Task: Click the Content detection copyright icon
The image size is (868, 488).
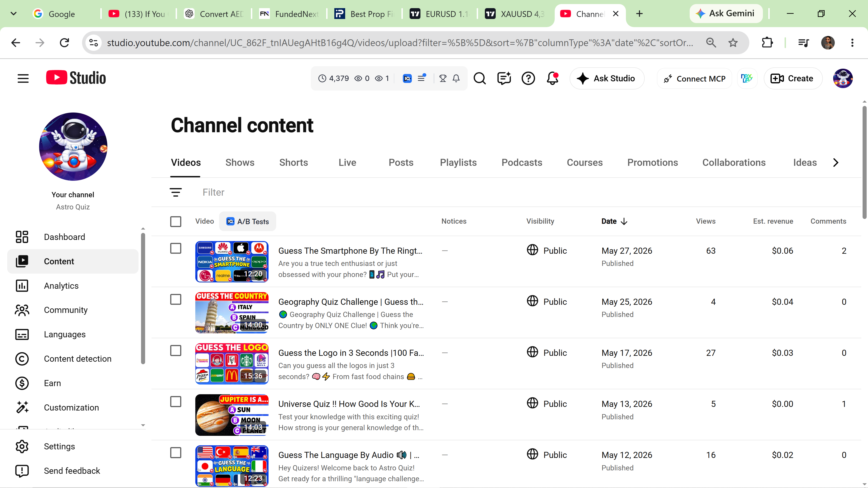Action: (22, 359)
